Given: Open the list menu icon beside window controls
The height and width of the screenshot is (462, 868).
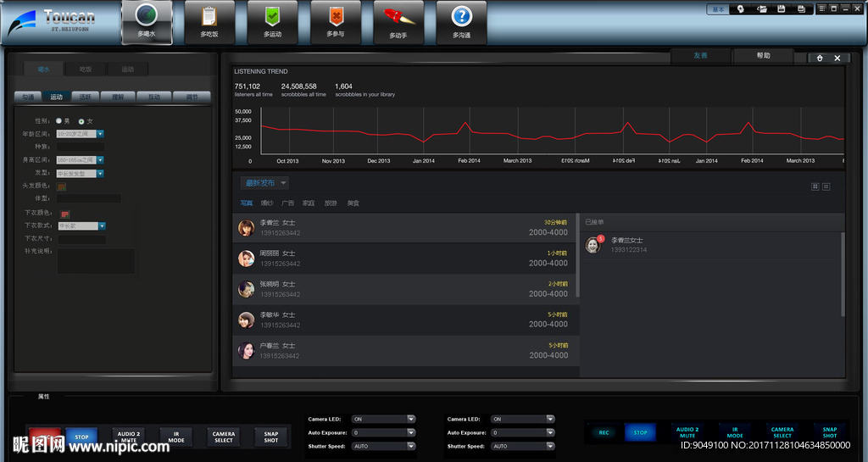Looking at the screenshot, I should [822, 8].
